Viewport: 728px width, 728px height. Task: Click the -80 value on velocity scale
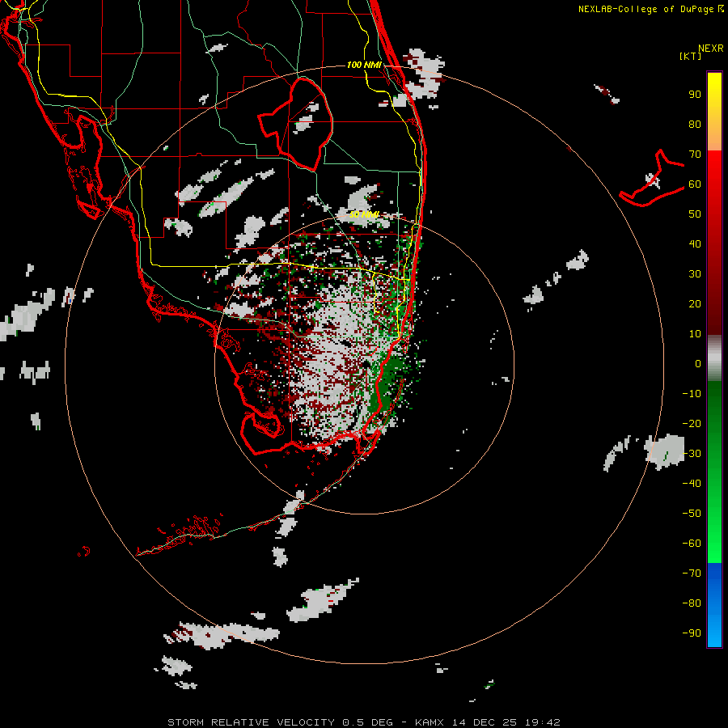coord(692,603)
